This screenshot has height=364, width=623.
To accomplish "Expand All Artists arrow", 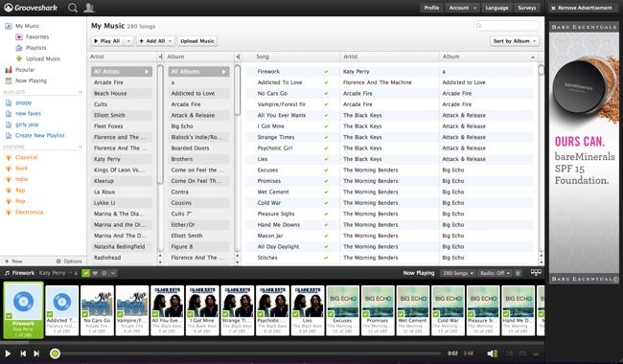I will tap(147, 72).
